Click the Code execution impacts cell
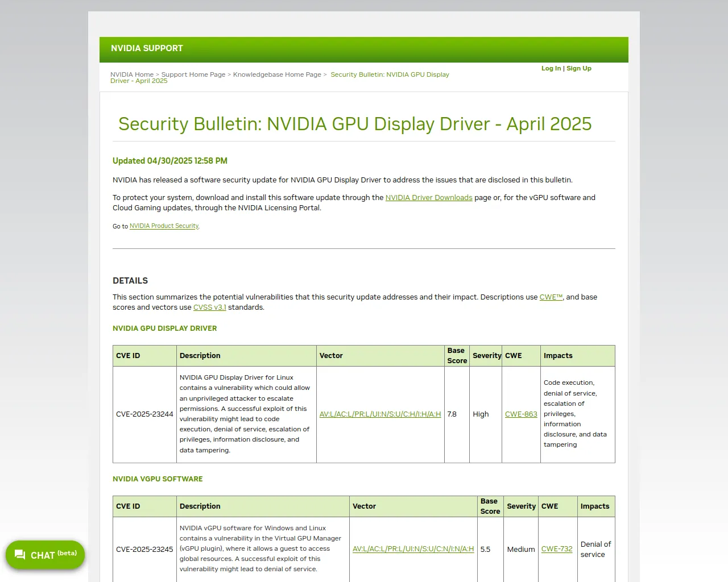The image size is (728, 582). [577, 414]
